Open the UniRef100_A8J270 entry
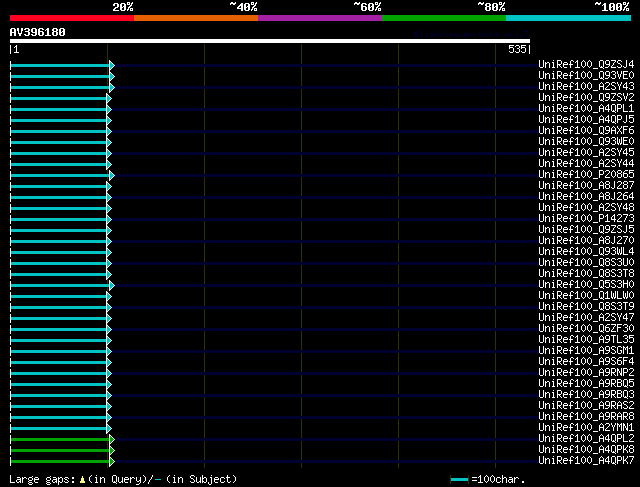 coord(586,241)
